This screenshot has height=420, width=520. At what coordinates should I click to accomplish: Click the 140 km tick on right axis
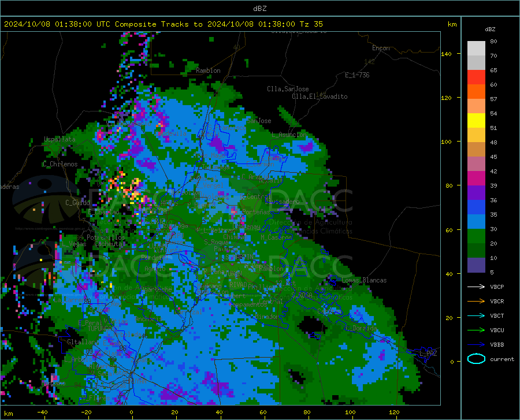(x=446, y=54)
